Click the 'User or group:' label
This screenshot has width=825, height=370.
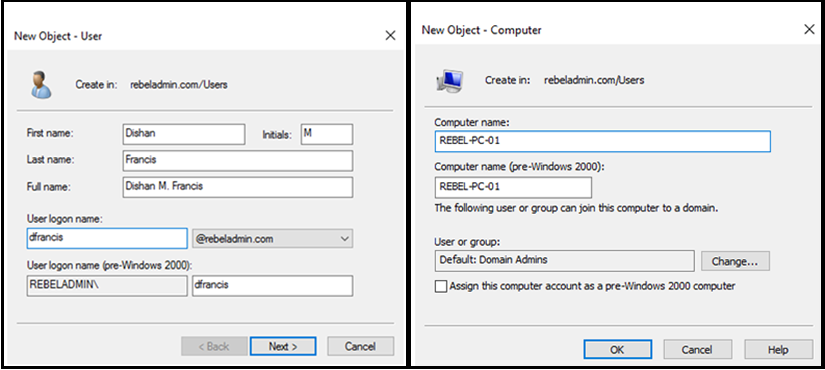coord(467,242)
